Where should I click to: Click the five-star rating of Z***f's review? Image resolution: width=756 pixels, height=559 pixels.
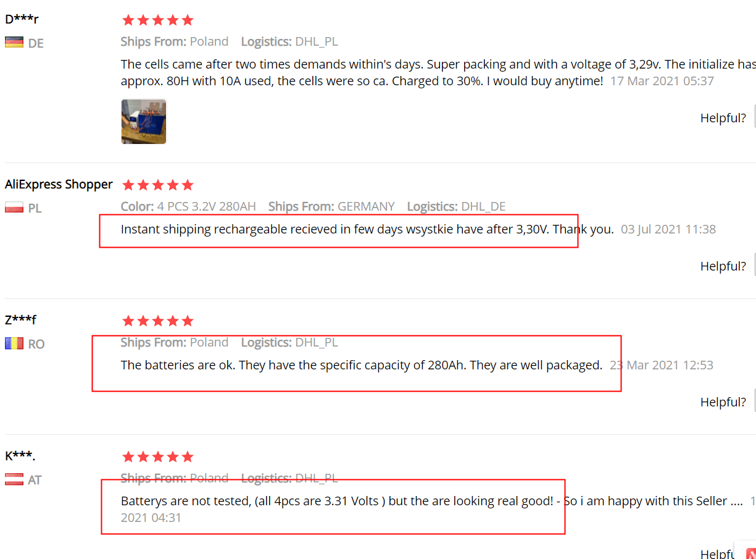point(158,321)
